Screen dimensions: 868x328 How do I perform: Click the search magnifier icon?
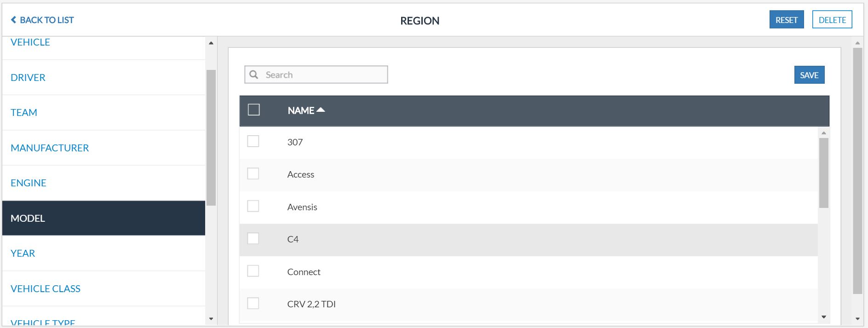click(253, 75)
